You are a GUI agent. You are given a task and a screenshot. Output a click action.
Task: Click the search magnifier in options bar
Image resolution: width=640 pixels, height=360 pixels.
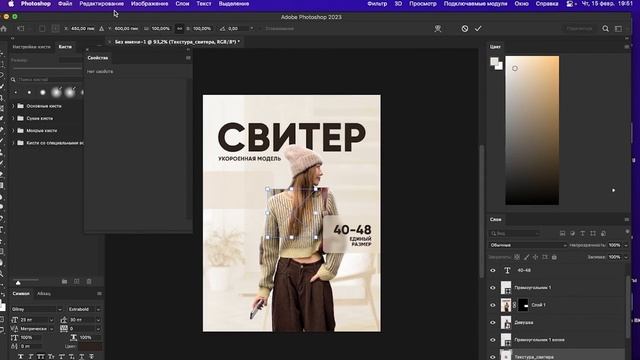click(606, 29)
